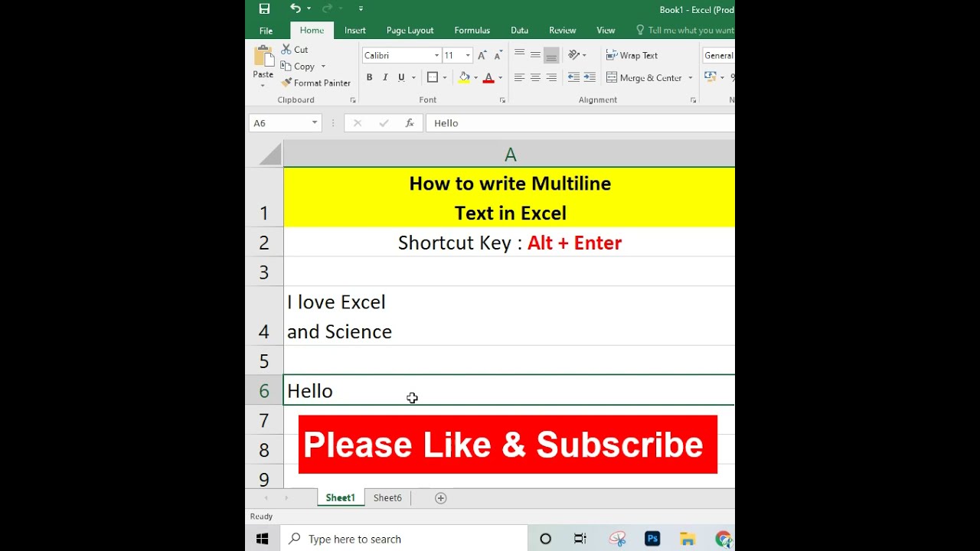Increase font size with larger A
Image resolution: width=980 pixels, height=551 pixels.
pyautogui.click(x=482, y=56)
